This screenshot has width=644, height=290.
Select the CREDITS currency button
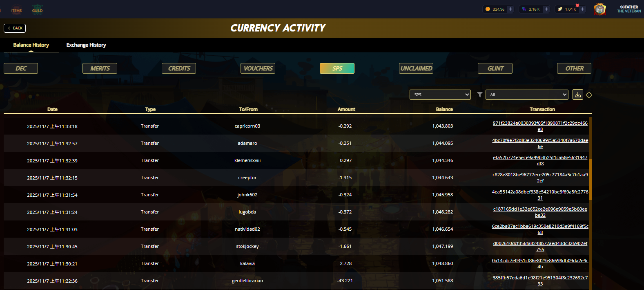point(179,68)
